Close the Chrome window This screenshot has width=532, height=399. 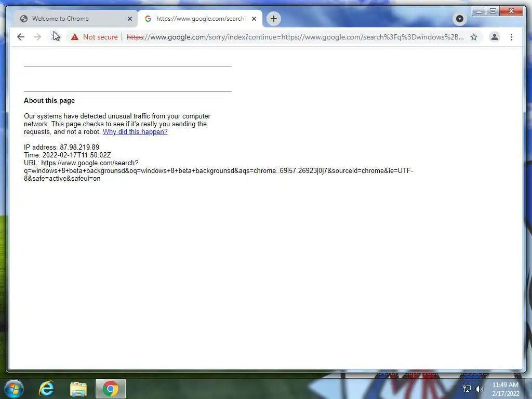pyautogui.click(x=512, y=11)
